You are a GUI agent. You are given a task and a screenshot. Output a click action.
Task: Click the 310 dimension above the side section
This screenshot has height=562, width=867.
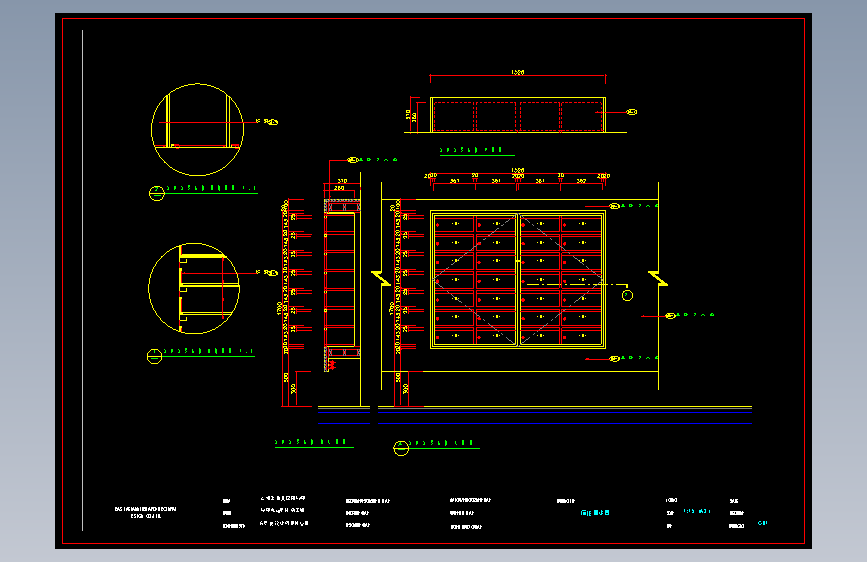(x=342, y=181)
